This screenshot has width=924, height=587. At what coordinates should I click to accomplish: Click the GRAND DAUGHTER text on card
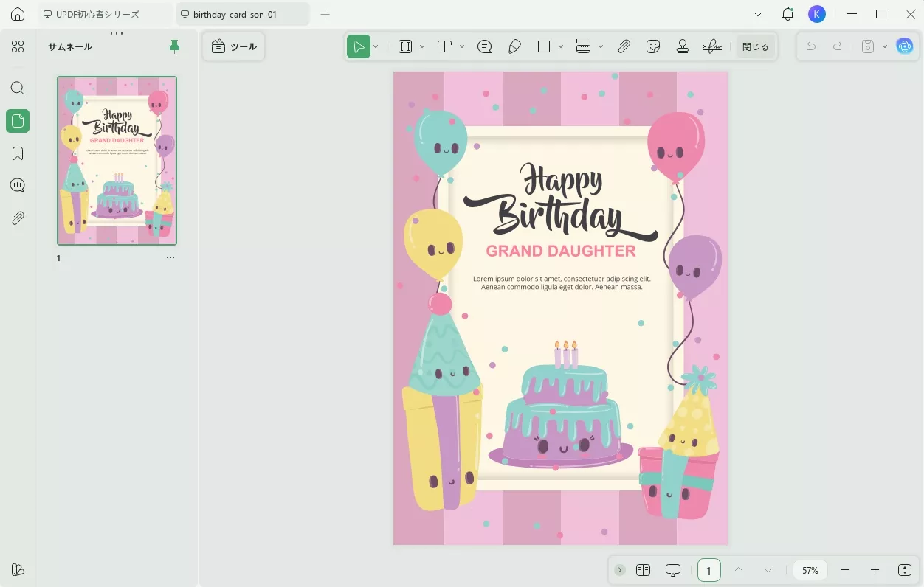561,251
